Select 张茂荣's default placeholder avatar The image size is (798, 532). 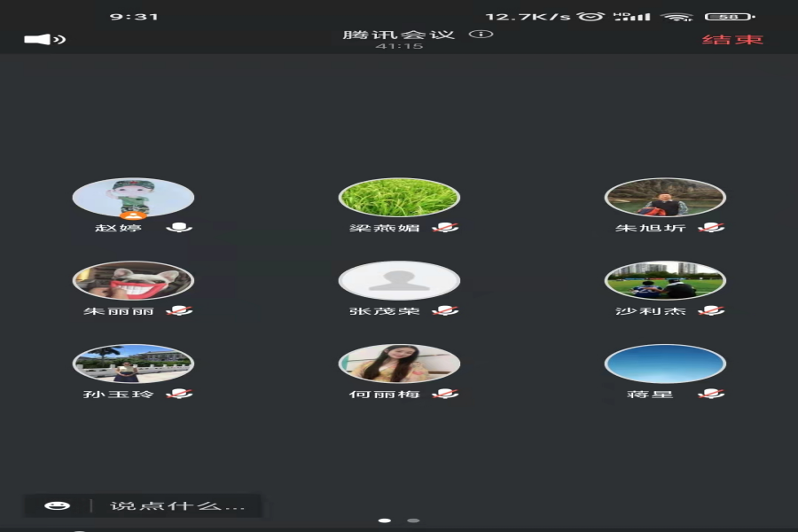click(x=399, y=280)
